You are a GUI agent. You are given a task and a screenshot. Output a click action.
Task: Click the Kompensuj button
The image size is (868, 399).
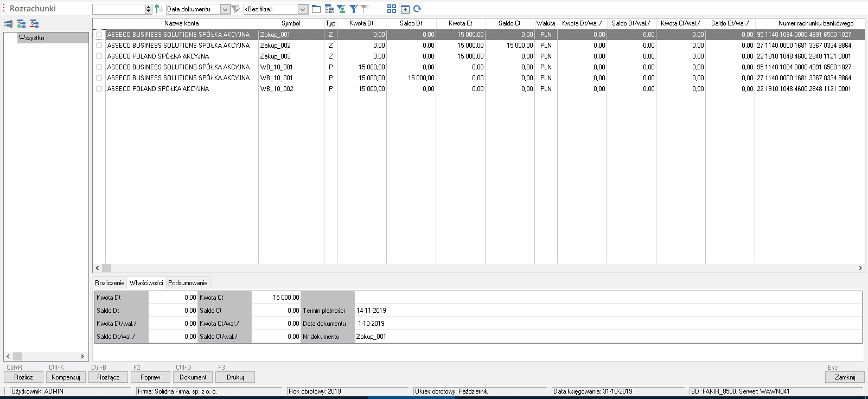(66, 377)
